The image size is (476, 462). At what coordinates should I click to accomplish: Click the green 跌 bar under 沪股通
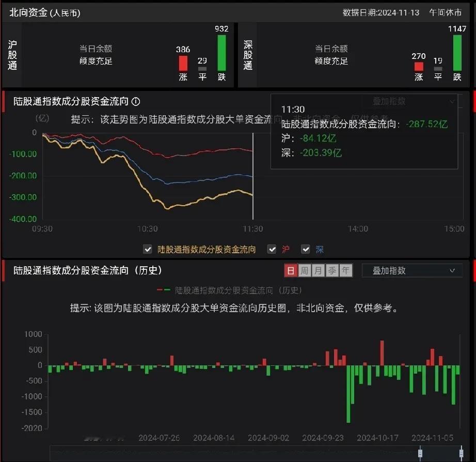click(221, 54)
